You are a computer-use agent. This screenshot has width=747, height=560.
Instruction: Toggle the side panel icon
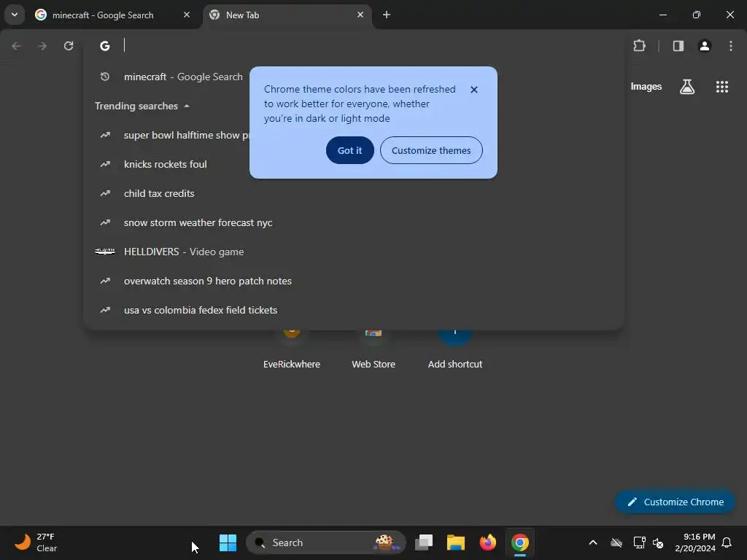click(678, 46)
